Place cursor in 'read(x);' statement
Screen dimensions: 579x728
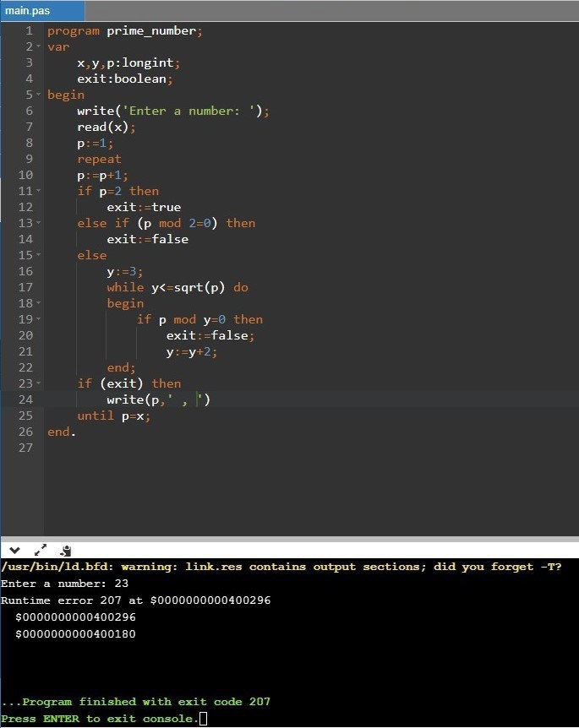pyautogui.click(x=106, y=128)
